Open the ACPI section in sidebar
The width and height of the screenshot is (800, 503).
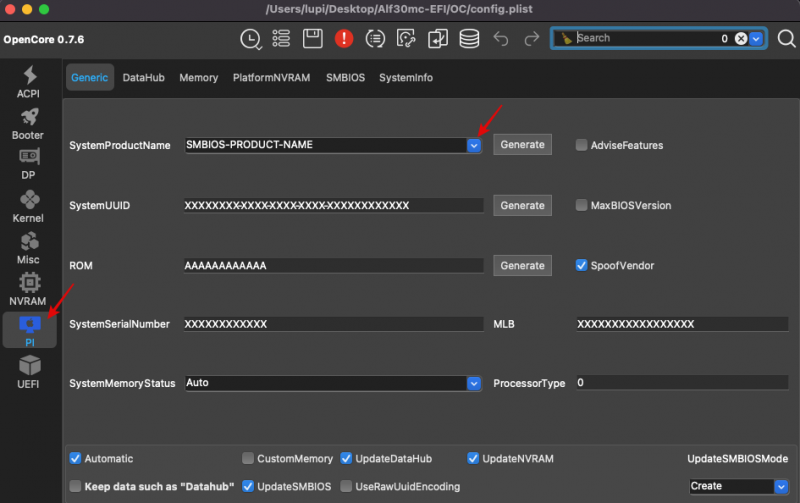click(28, 82)
